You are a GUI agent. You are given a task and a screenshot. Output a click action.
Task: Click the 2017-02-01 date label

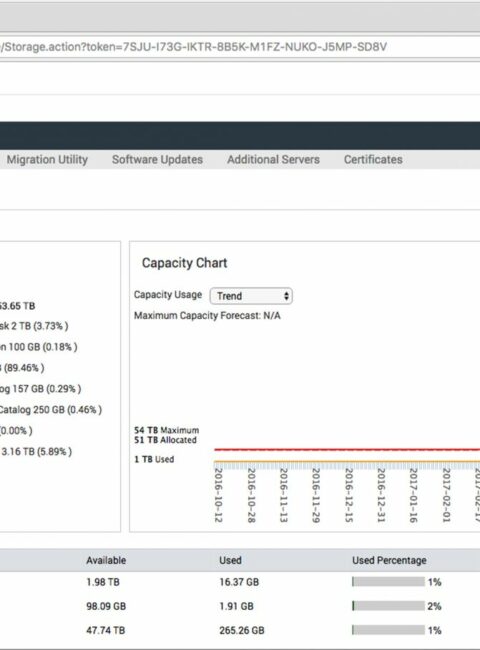(446, 495)
